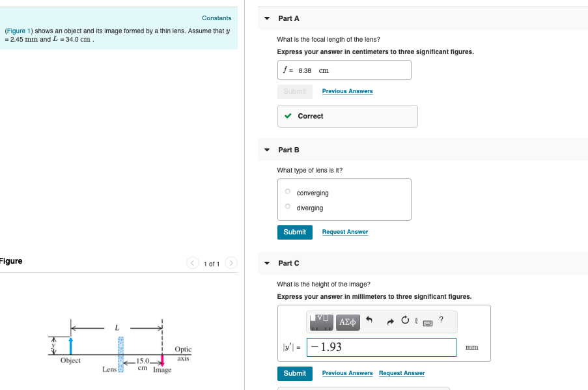View Previous Answers for Part A
The height and width of the screenshot is (390, 588).
pyautogui.click(x=347, y=91)
